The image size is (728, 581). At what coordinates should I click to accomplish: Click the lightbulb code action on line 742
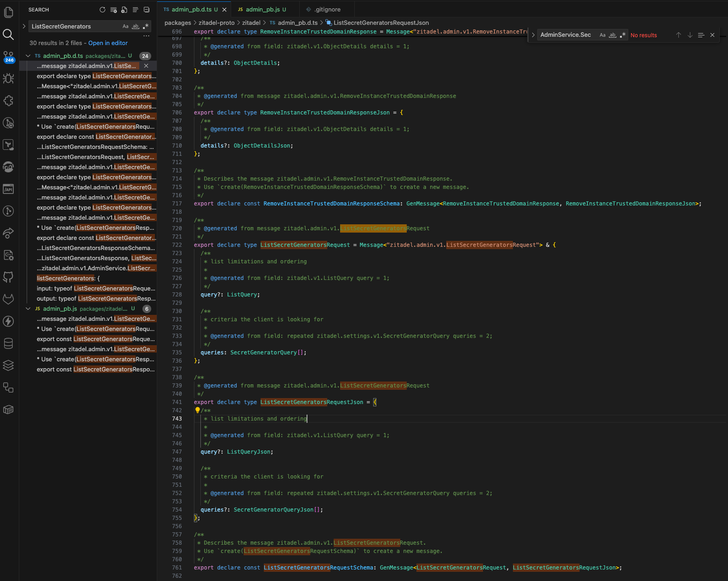click(198, 410)
